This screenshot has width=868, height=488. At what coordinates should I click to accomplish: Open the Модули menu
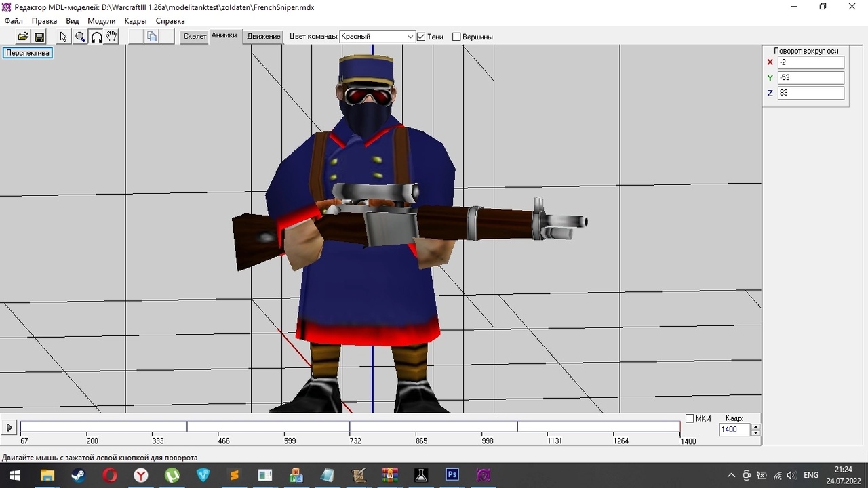(102, 21)
